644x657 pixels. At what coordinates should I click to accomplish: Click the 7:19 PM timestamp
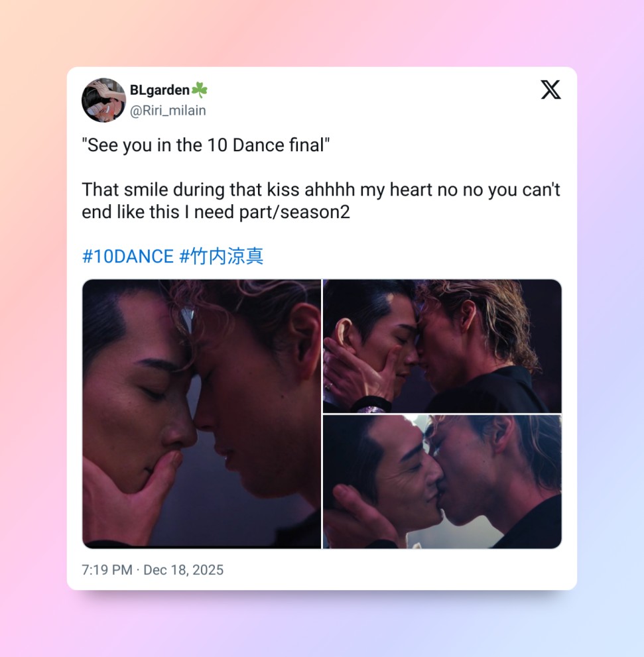coord(107,570)
